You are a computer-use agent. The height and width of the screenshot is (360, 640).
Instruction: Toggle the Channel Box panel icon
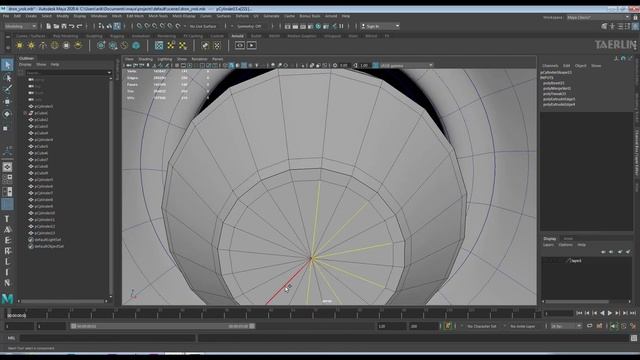pos(636,26)
